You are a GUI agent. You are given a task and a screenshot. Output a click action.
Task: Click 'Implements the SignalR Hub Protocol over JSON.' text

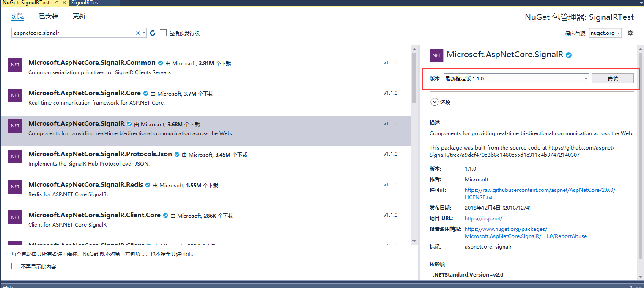[x=89, y=164]
